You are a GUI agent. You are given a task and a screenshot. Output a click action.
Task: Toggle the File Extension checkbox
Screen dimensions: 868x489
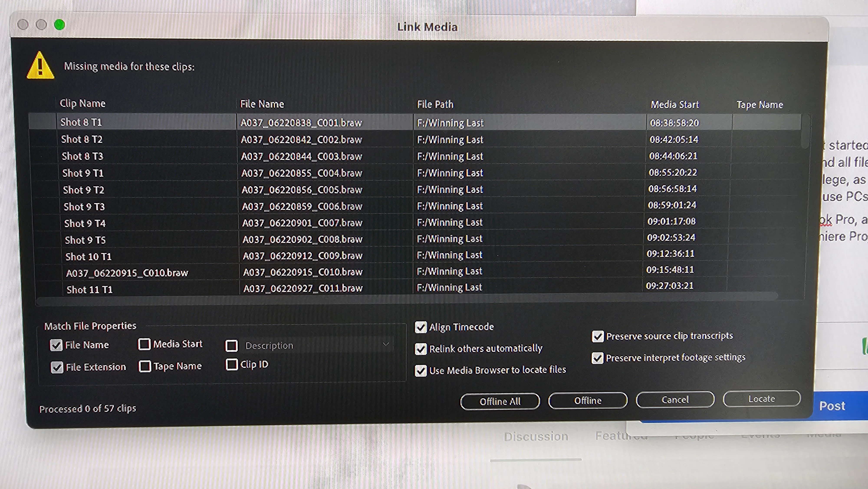click(57, 367)
